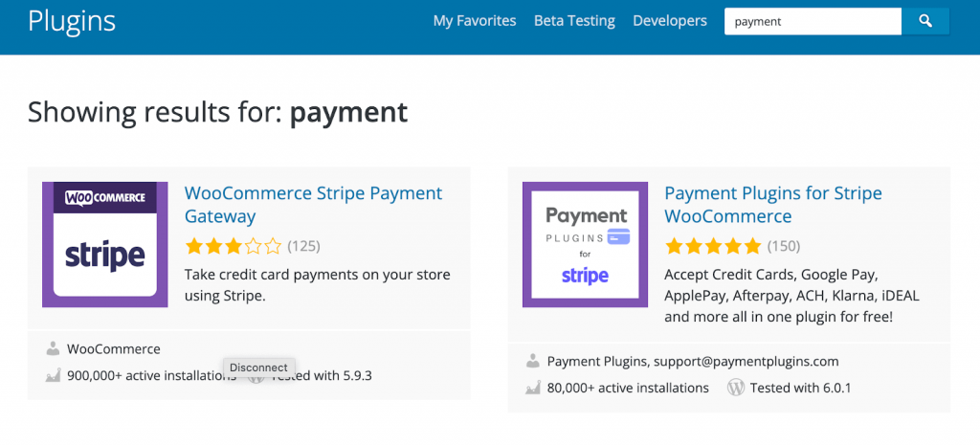Click the Plugins heading in the header
980x446 pixels.
[x=73, y=21]
